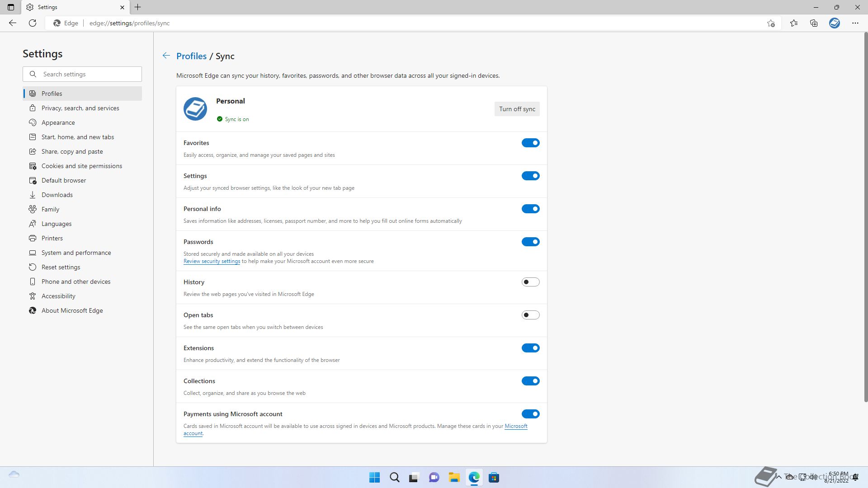The image size is (868, 488).
Task: Disable Passwords sync toggle
Action: 531,242
